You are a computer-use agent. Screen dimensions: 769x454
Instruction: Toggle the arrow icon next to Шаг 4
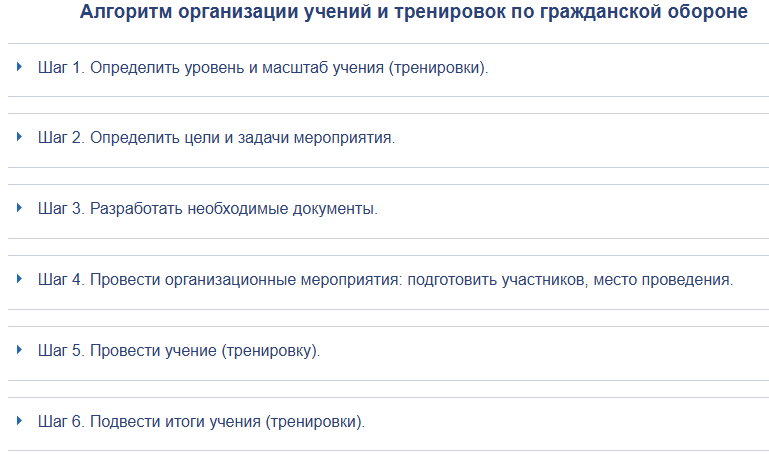coord(19,279)
